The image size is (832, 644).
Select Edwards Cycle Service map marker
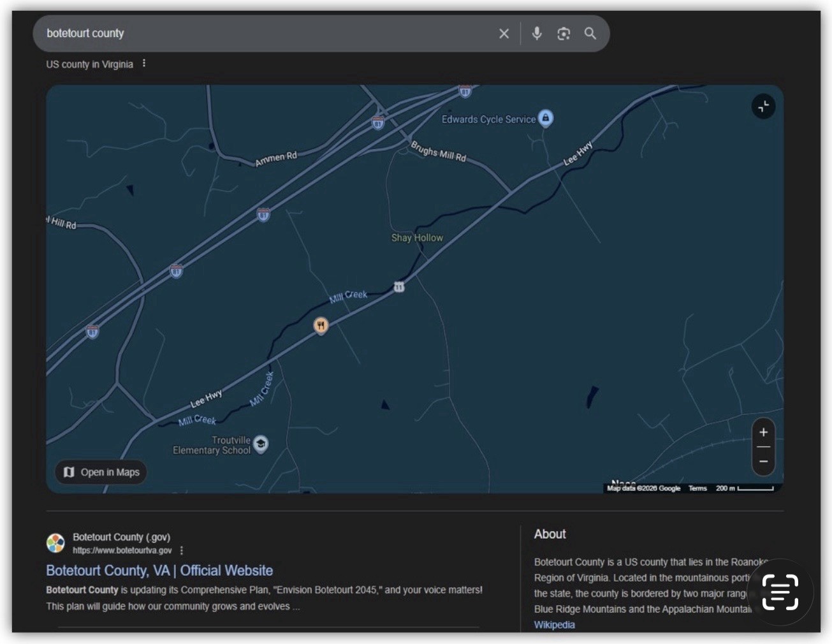click(x=545, y=118)
